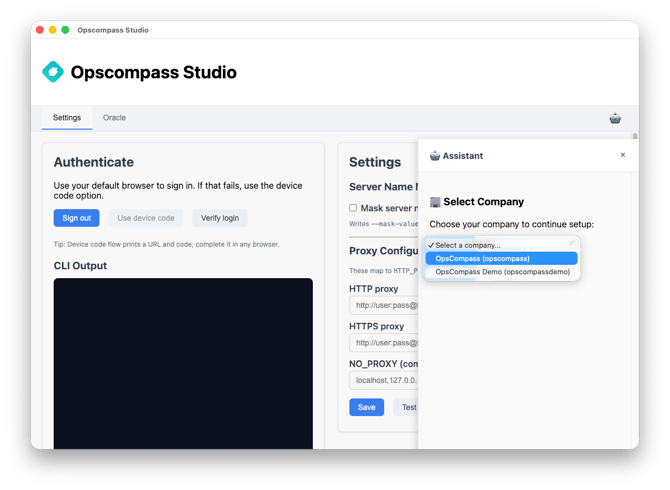Focus the NO_PROXY input field
Image resolution: width=670 pixels, height=490 pixels.
coord(384,380)
